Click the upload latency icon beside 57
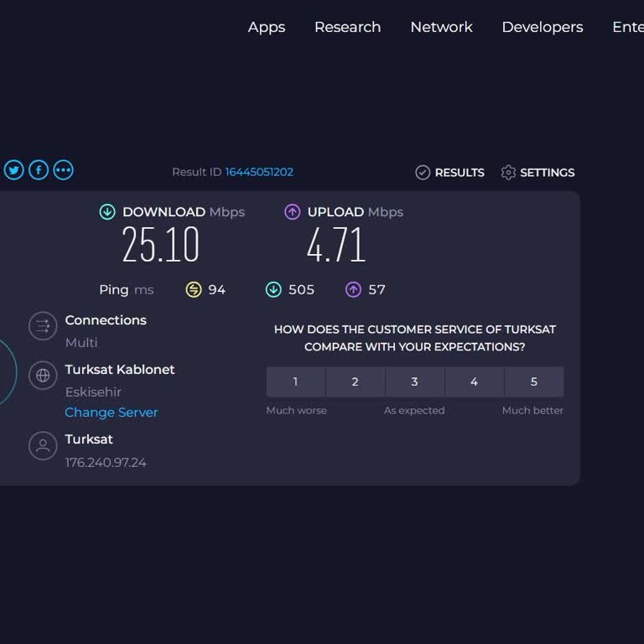This screenshot has height=644, width=644. click(x=353, y=289)
